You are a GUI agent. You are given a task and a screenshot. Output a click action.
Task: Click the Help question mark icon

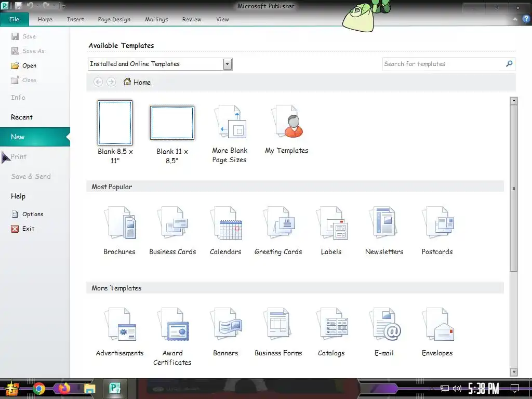526,19
